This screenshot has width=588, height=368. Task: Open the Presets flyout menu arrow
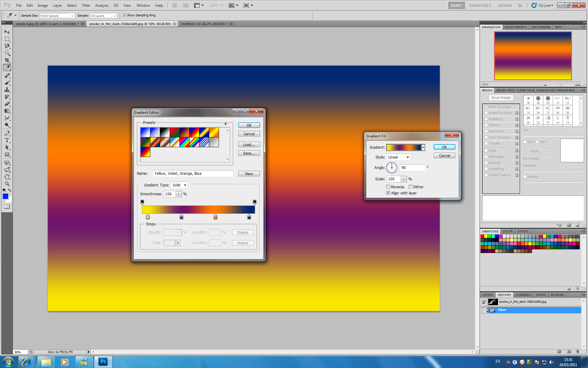click(x=225, y=123)
